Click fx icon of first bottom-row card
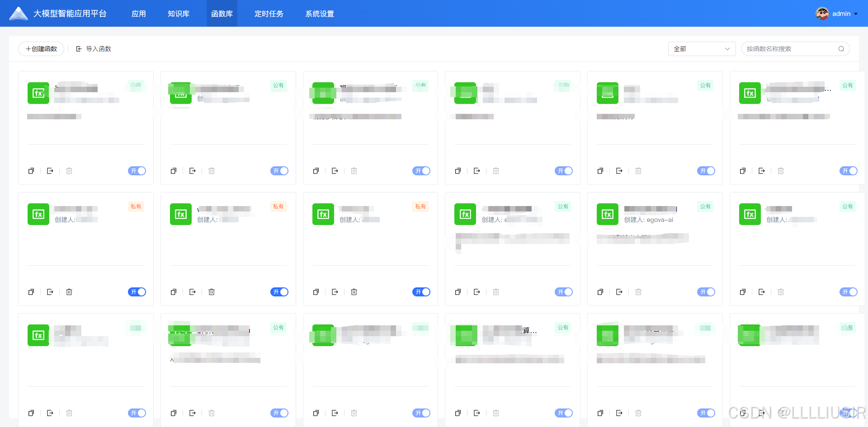Viewport: 868px width, 427px height. [38, 335]
